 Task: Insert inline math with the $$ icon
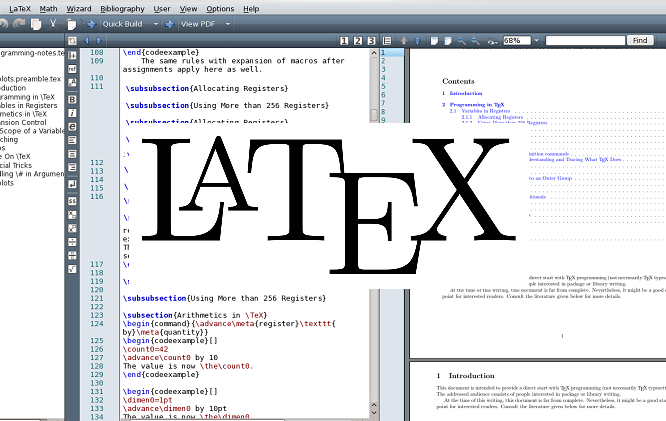pyautogui.click(x=72, y=201)
